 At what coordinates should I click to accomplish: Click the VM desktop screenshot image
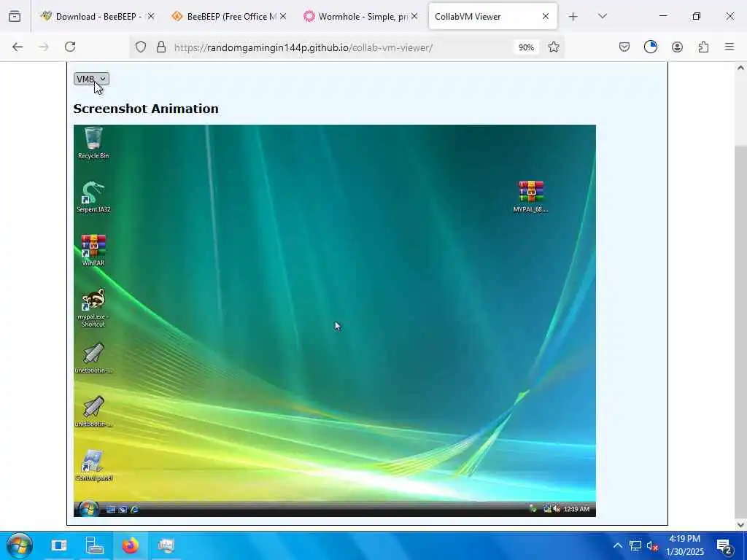point(334,321)
